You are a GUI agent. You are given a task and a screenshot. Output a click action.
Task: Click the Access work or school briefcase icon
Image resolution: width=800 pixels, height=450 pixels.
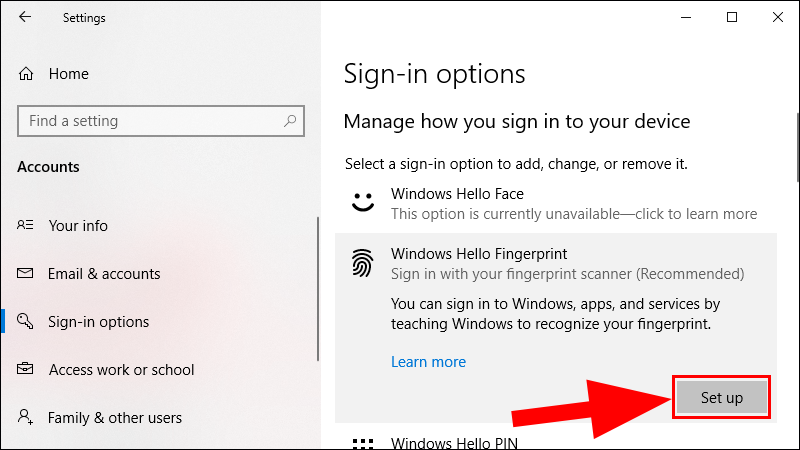pyautogui.click(x=27, y=370)
